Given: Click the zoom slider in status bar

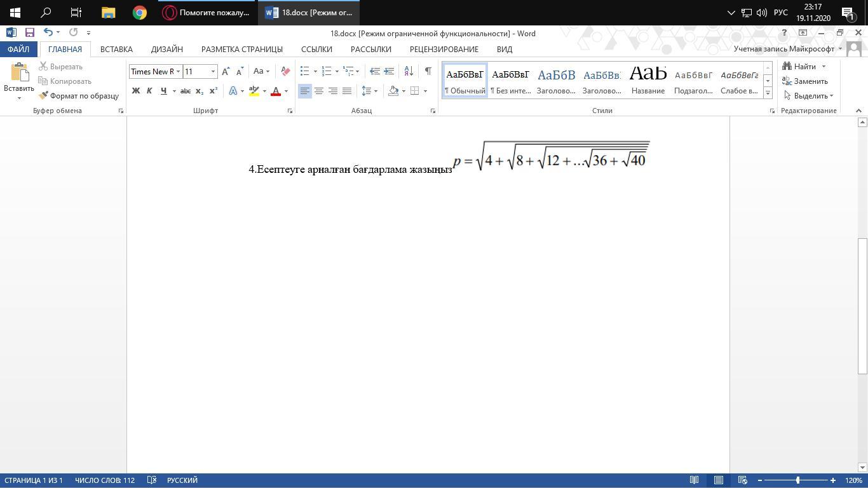Looking at the screenshot, I should pyautogui.click(x=797, y=480).
